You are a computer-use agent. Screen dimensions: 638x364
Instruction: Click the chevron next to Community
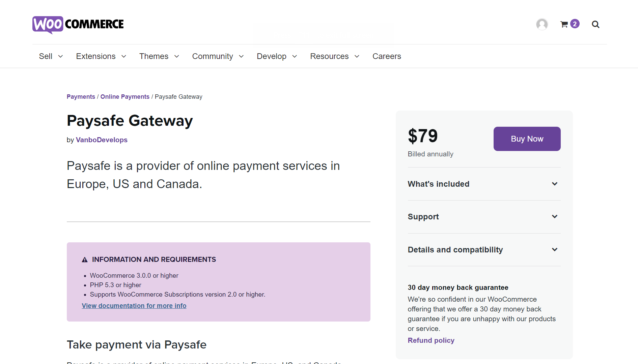pos(241,56)
